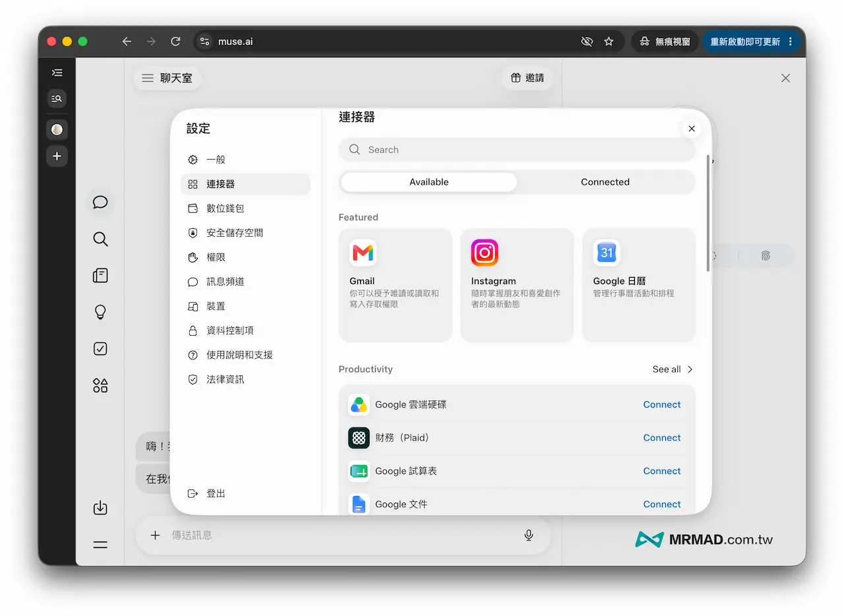Switch to the Connected tab

605,182
